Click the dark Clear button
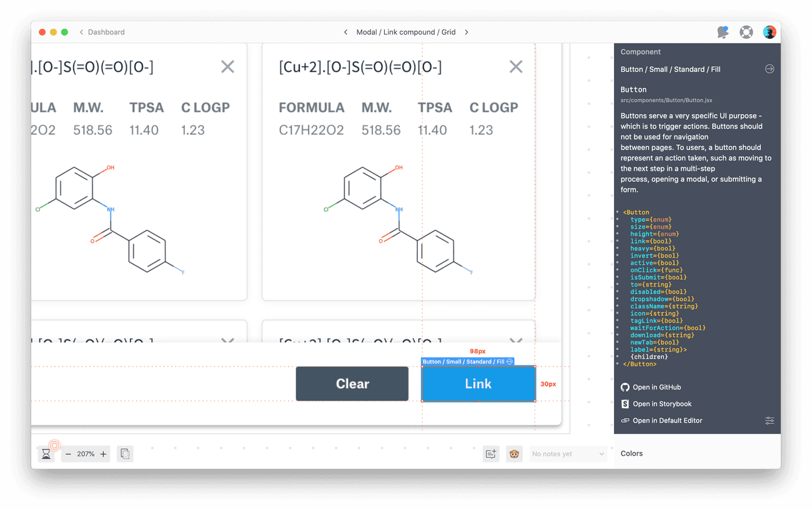Screen dimensions: 812x510 click(352, 384)
